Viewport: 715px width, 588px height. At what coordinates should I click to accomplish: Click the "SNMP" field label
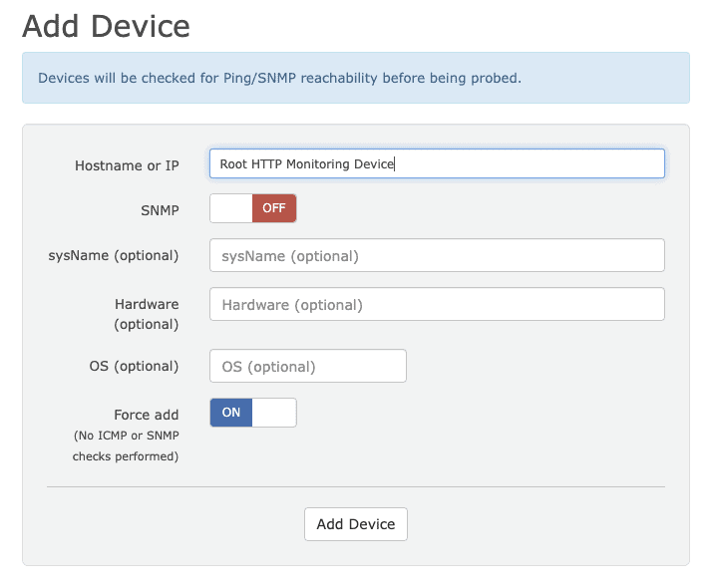tap(160, 210)
